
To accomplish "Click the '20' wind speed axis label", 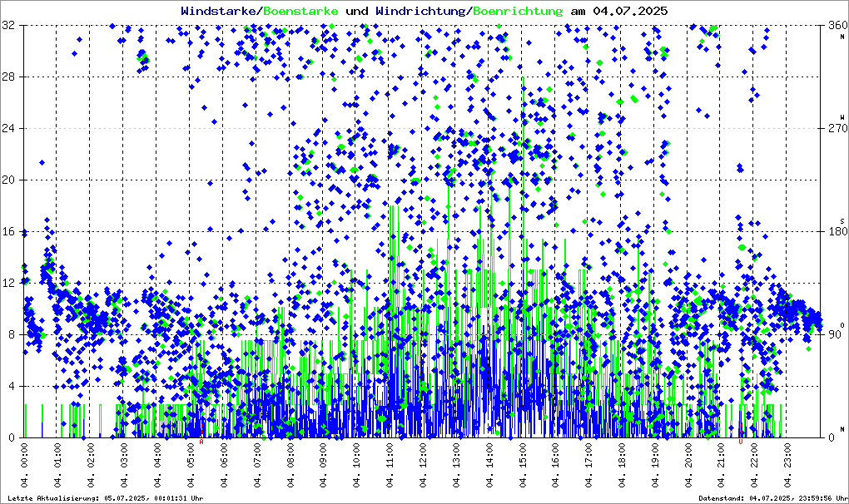I will [x=8, y=180].
